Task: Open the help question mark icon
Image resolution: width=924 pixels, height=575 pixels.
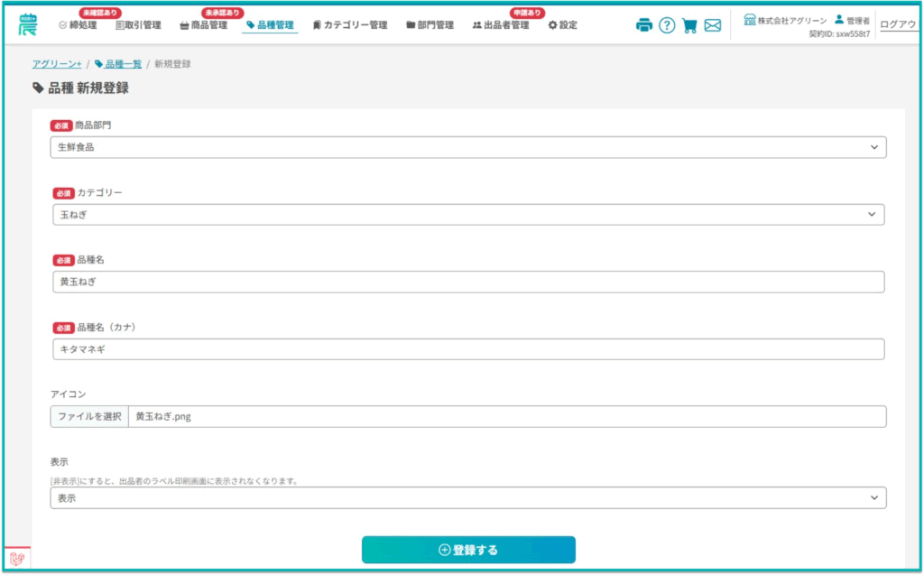Action: pyautogui.click(x=667, y=25)
